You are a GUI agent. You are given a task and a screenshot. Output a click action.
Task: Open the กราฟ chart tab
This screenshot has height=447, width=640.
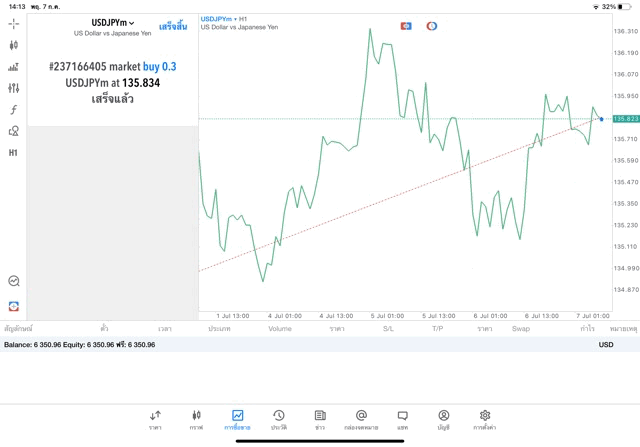coord(196,420)
